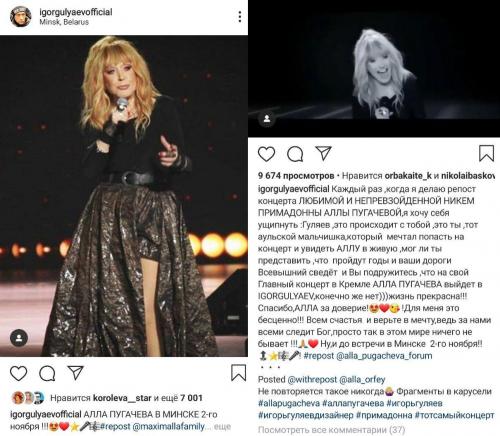Open comments on the left post
Screen dimensions: 500x436
[47, 373]
